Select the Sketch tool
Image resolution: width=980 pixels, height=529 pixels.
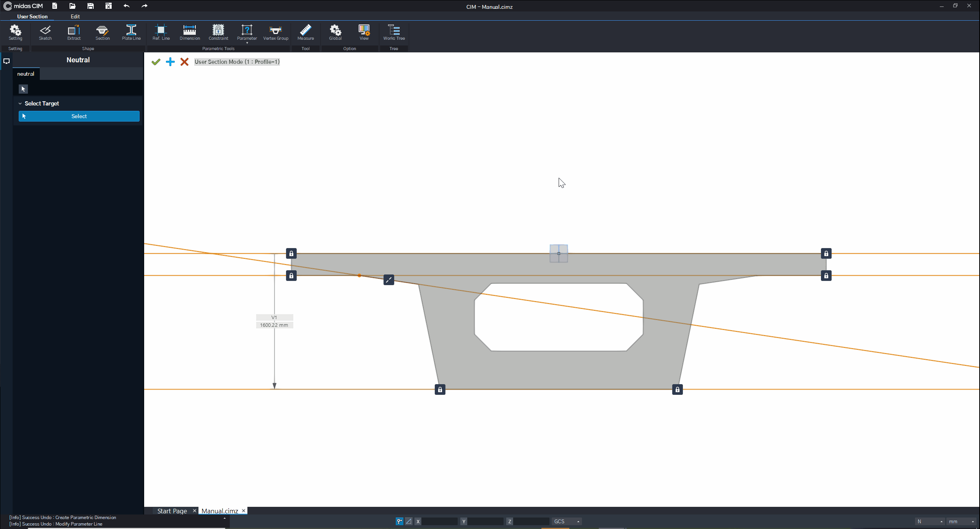click(x=45, y=32)
